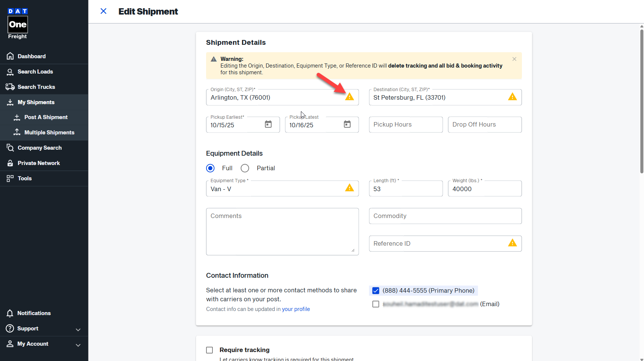Uncheck the Primary Phone contact checkbox
Viewport: 644px width, 361px height.
[x=376, y=291]
